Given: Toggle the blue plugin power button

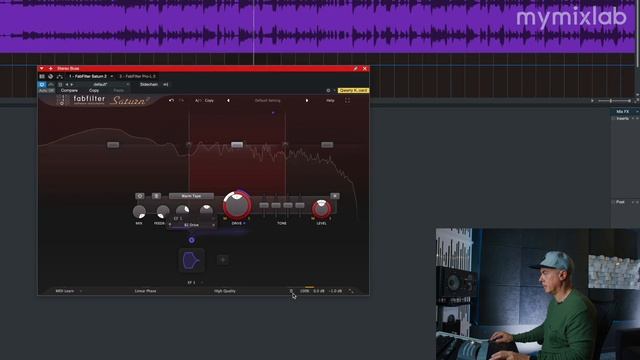Looking at the screenshot, I should click(x=42, y=84).
